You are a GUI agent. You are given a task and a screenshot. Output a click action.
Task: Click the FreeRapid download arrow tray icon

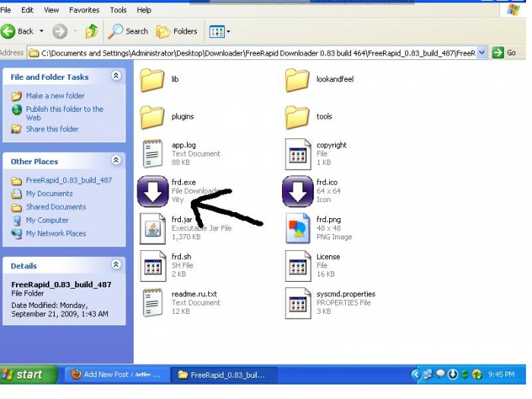[x=453, y=374]
